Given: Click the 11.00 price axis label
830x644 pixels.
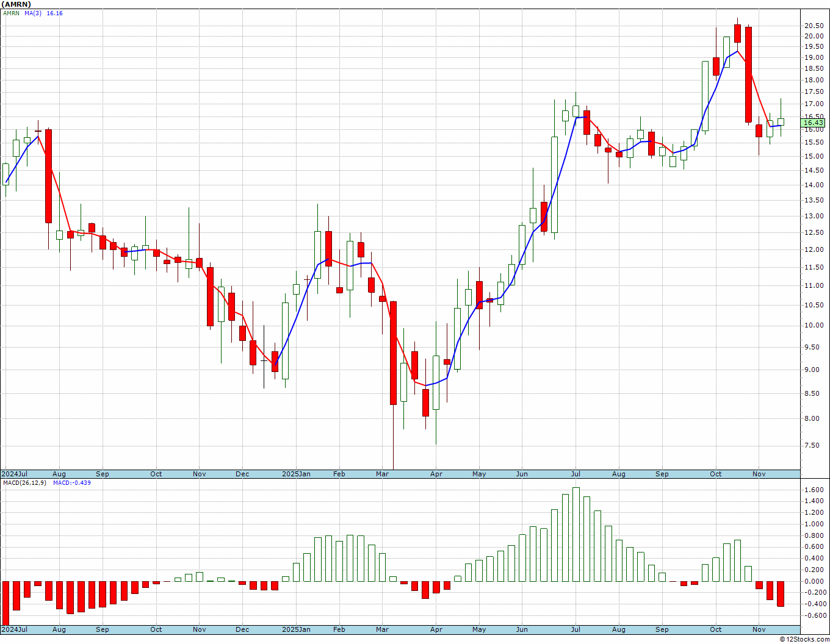Looking at the screenshot, I should click(813, 286).
